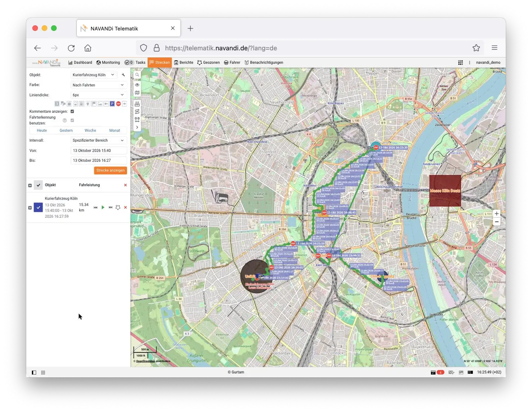Toggle the trip direction arrow marker icon
This screenshot has width=532, height=412.
(x=124, y=104)
